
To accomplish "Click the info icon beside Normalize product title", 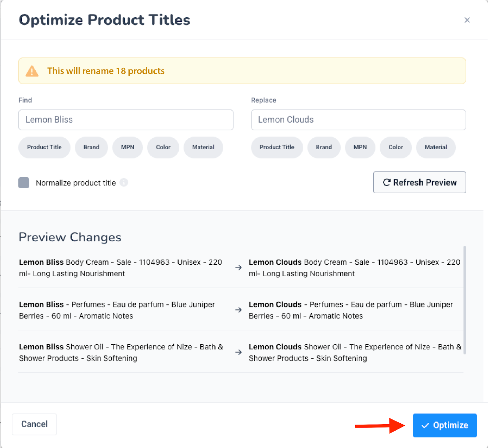I will click(124, 183).
